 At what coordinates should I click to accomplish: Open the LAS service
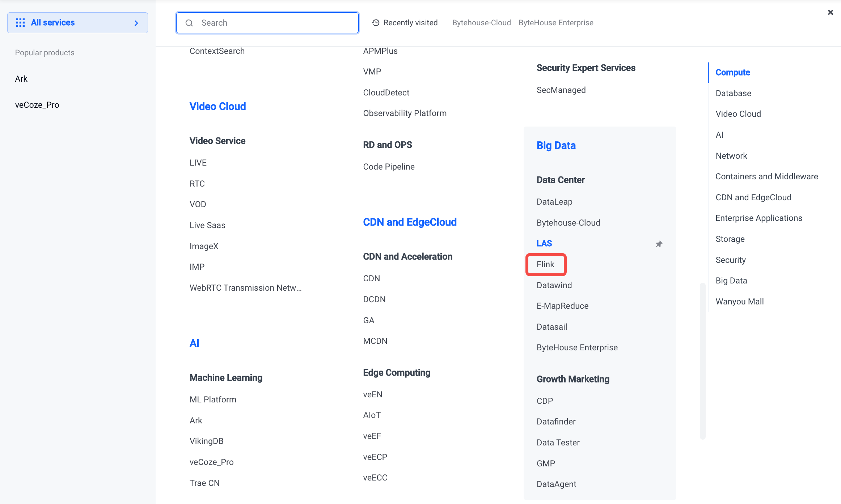544,243
